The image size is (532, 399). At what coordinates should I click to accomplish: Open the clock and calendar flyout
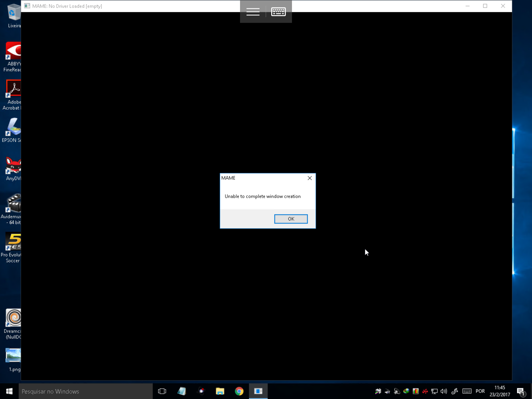(500, 391)
